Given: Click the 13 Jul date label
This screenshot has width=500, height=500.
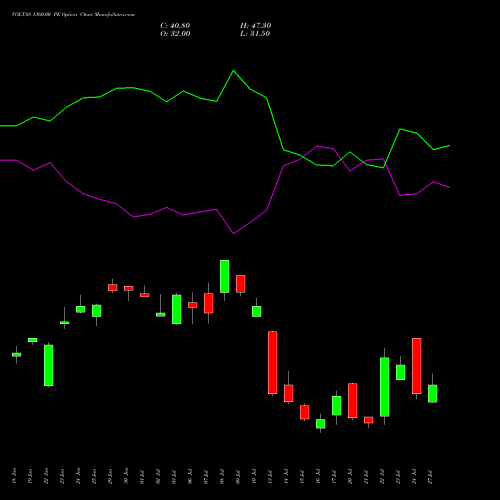Looking at the screenshot, I should [270, 476].
